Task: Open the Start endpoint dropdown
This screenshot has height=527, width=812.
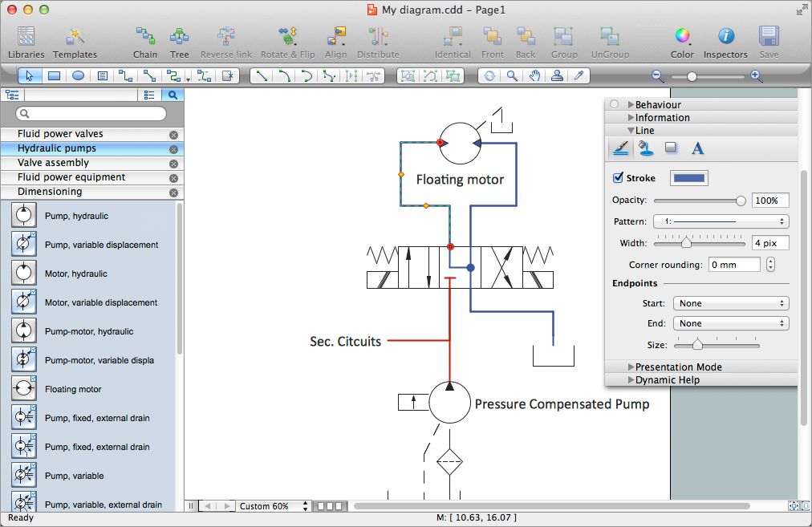Action: point(730,303)
